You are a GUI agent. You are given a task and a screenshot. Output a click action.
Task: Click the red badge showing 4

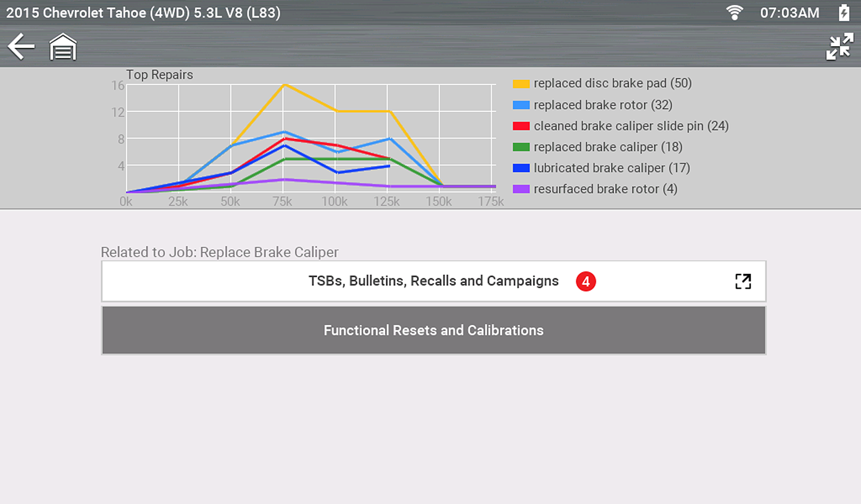pyautogui.click(x=585, y=281)
